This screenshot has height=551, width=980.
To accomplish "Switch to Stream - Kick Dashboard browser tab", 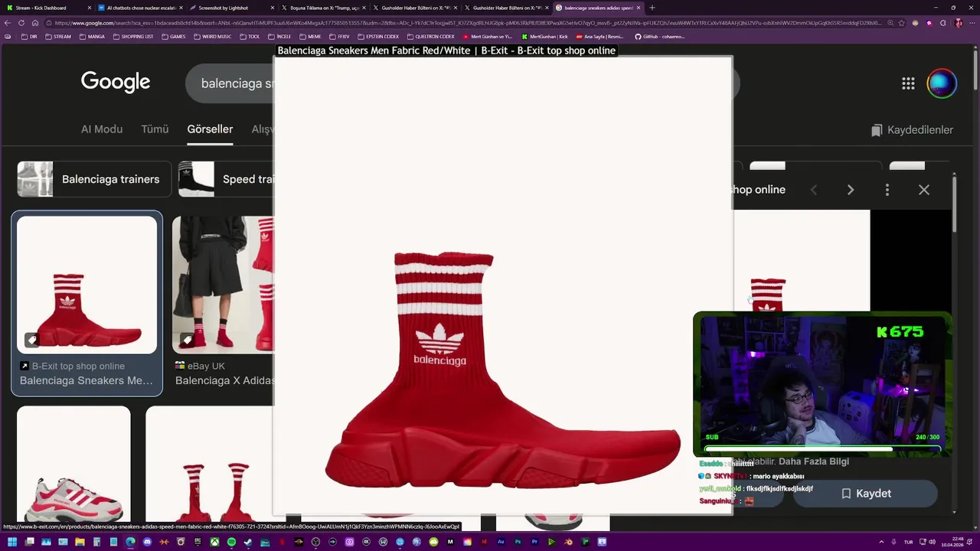I will (47, 8).
